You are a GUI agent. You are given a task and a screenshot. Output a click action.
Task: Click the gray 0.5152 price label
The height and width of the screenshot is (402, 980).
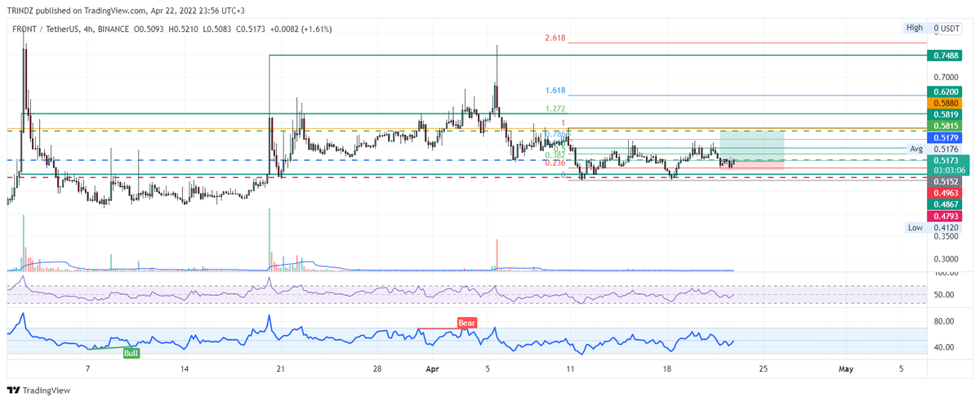pos(943,181)
